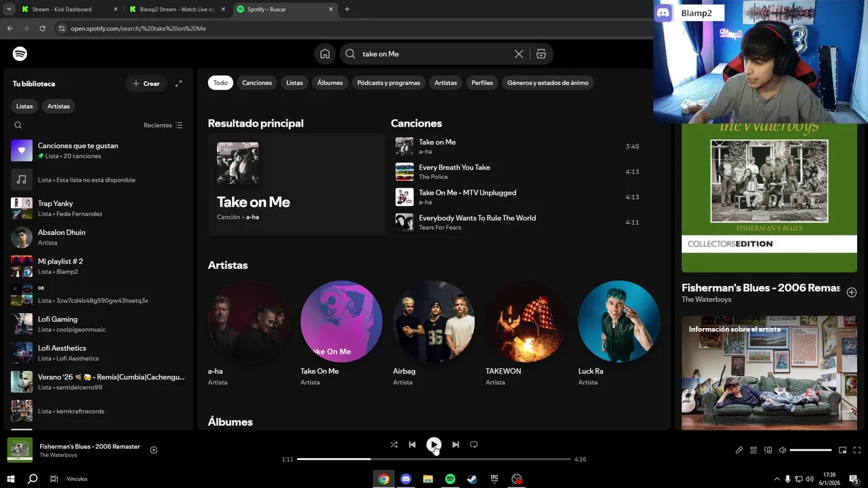Screen dimensions: 868x488
Task: Filter library by Listas chip
Action: point(24,106)
